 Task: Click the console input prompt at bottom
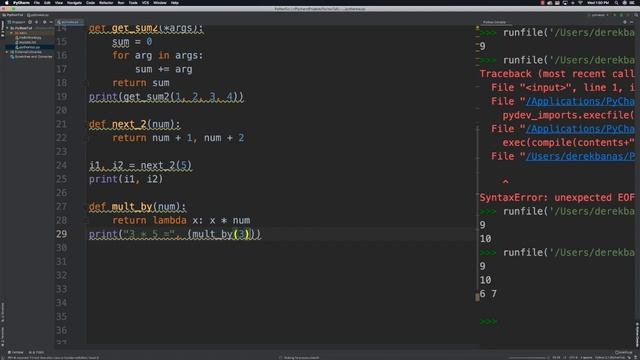pos(489,322)
